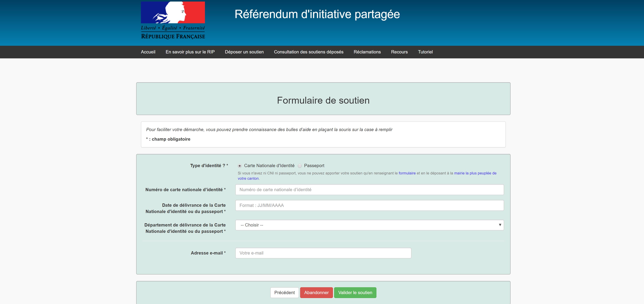Click the 'Pour faciliter votre démarche' help text

[269, 130]
